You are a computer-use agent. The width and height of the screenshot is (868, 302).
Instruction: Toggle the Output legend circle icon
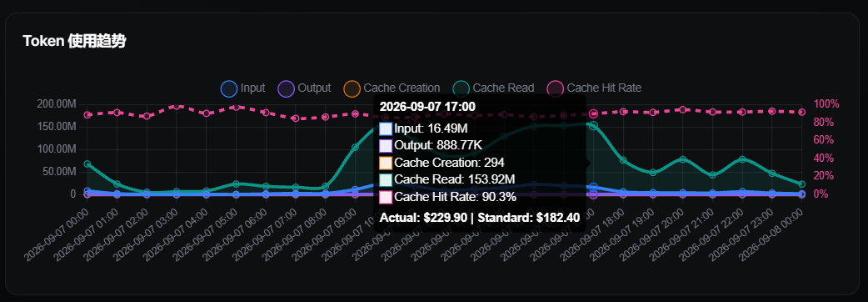click(x=287, y=88)
